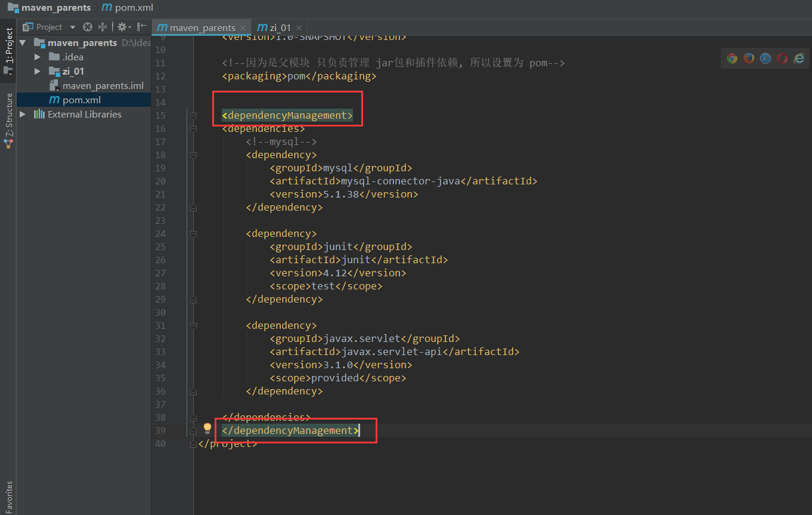Click the mysql-connector-java artifactId line

[x=404, y=181]
